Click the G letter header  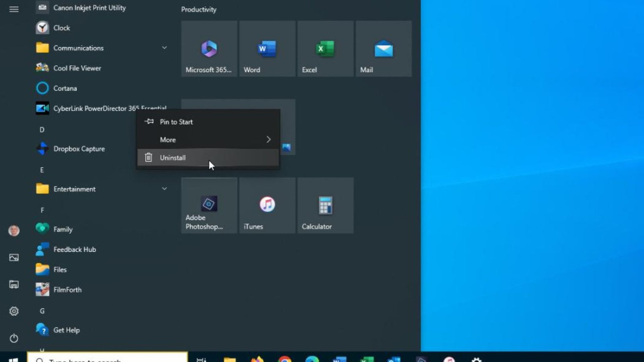coord(42,311)
